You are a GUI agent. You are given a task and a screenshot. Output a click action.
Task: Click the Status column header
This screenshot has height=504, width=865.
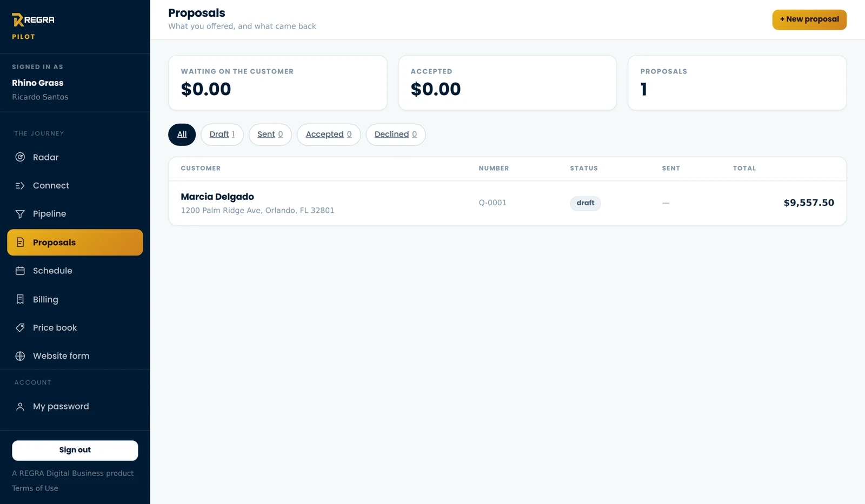[x=584, y=169]
